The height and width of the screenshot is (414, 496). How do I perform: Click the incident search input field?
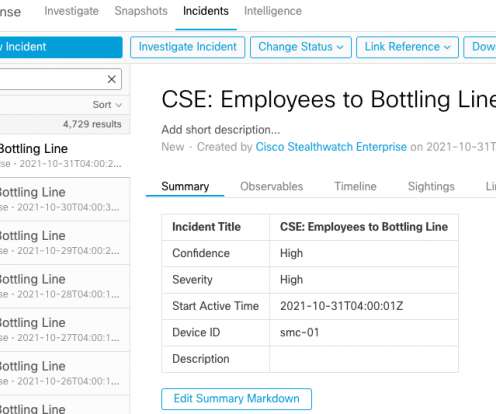pyautogui.click(x=53, y=79)
